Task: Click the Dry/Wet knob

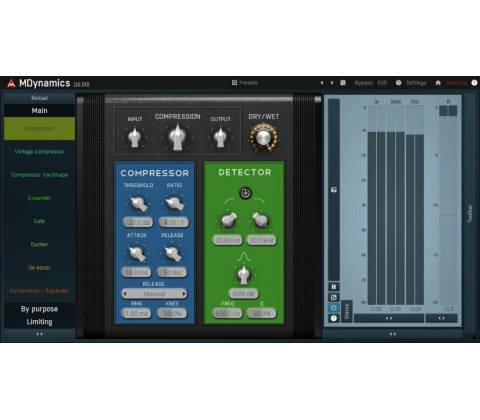Action: click(263, 138)
